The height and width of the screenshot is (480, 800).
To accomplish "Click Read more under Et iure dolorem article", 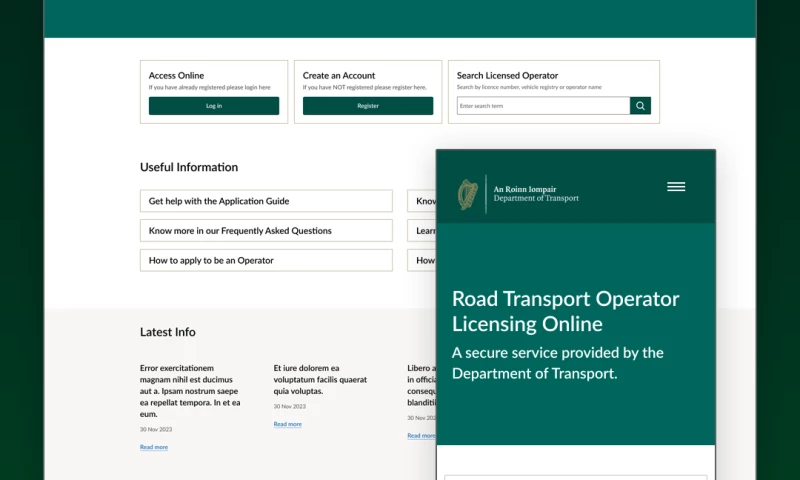I will pos(287,424).
